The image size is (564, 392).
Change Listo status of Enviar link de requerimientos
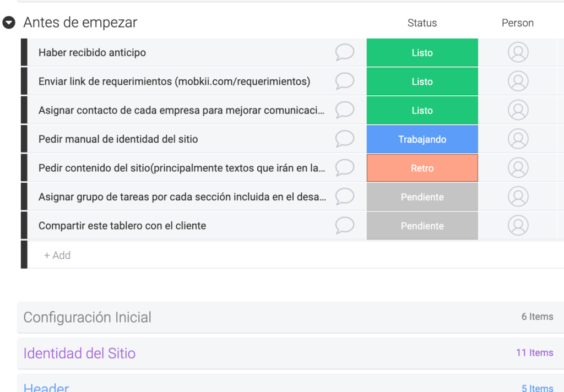[x=422, y=81]
